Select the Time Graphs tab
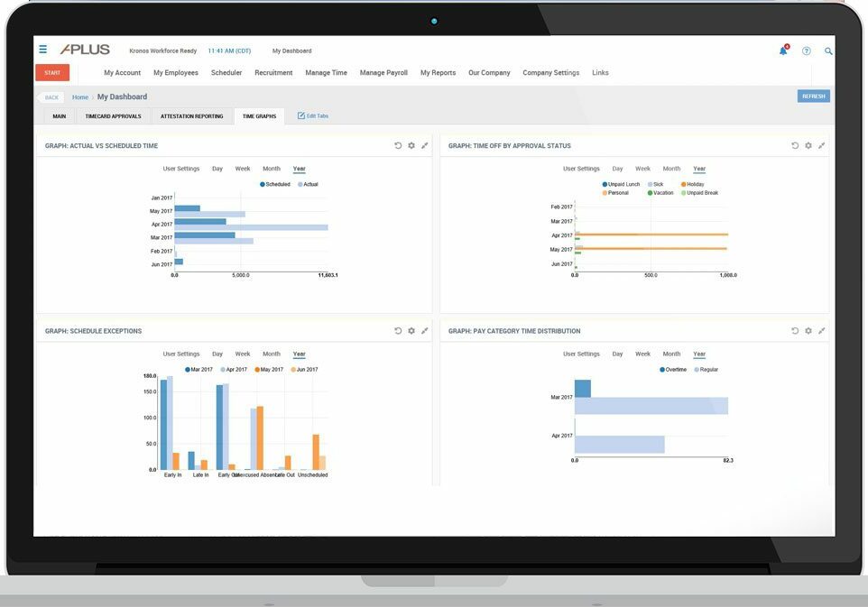The width and height of the screenshot is (868, 607). (259, 116)
